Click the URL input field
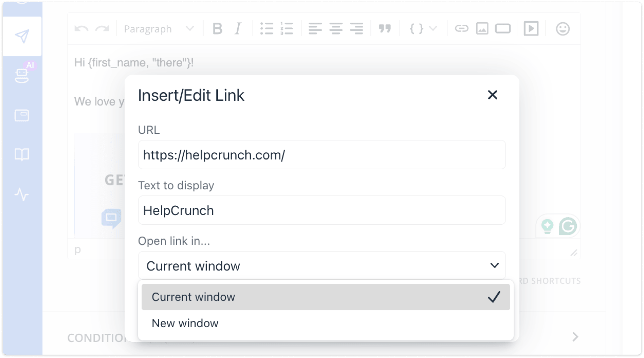This screenshot has height=358, width=644. (x=322, y=155)
